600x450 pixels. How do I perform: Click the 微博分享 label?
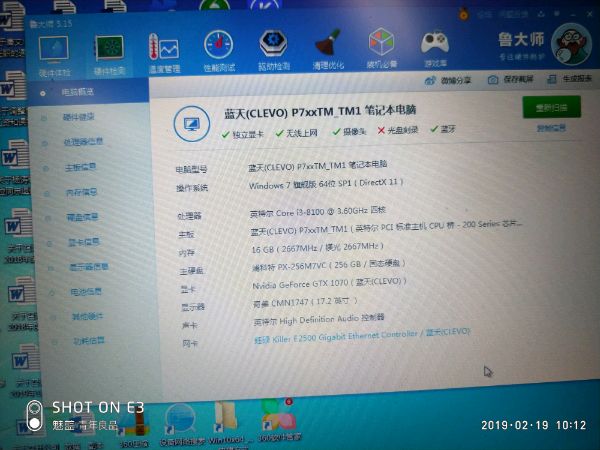(x=455, y=80)
